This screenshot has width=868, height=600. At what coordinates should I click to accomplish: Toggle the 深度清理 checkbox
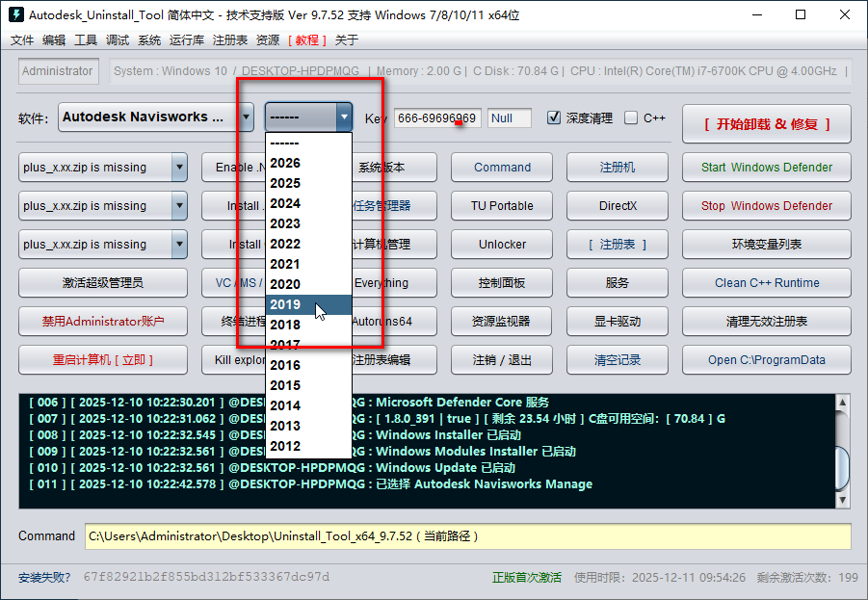point(554,117)
